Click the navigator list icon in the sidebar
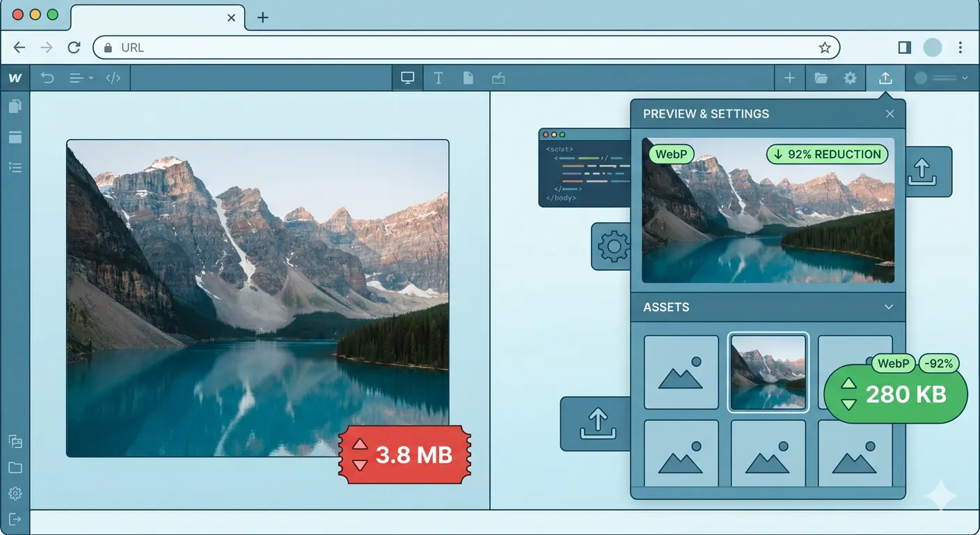Viewport: 980px width, 535px height. pos(15,167)
